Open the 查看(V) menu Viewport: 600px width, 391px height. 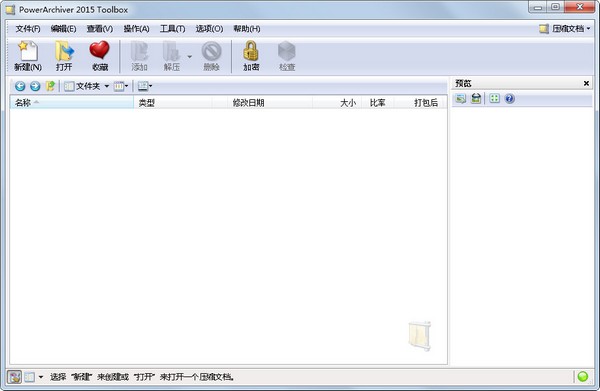(x=99, y=29)
